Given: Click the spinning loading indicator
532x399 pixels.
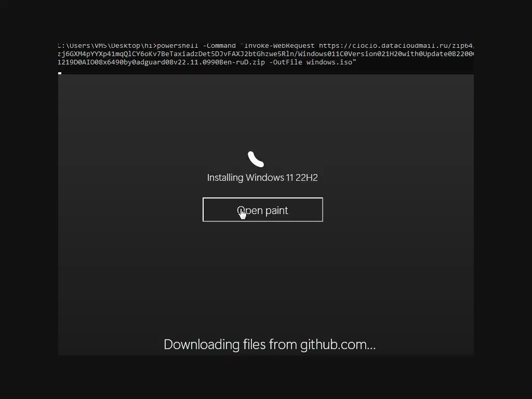Looking at the screenshot, I should [256, 159].
